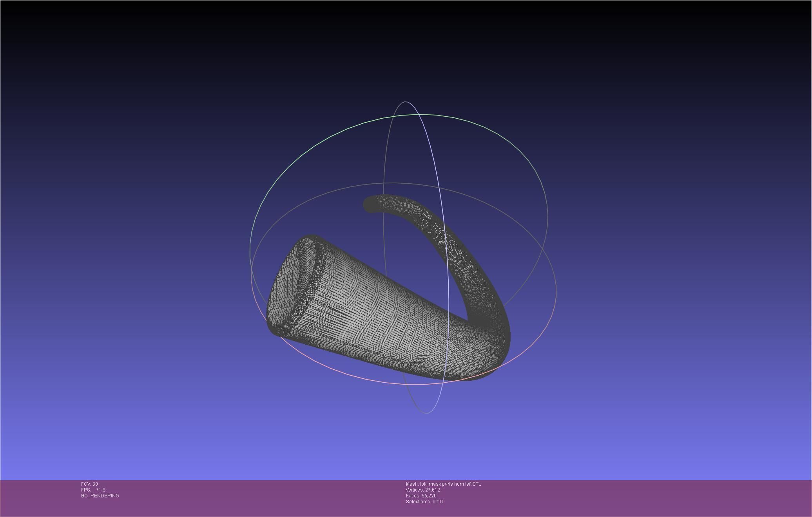Click the mesh filename loki mask horn left.STL
812x517 pixels.
point(444,484)
